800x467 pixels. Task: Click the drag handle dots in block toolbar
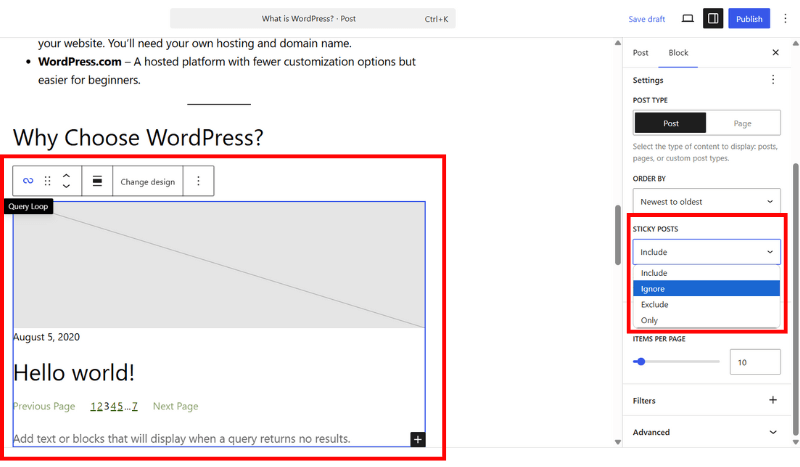pyautogui.click(x=47, y=181)
